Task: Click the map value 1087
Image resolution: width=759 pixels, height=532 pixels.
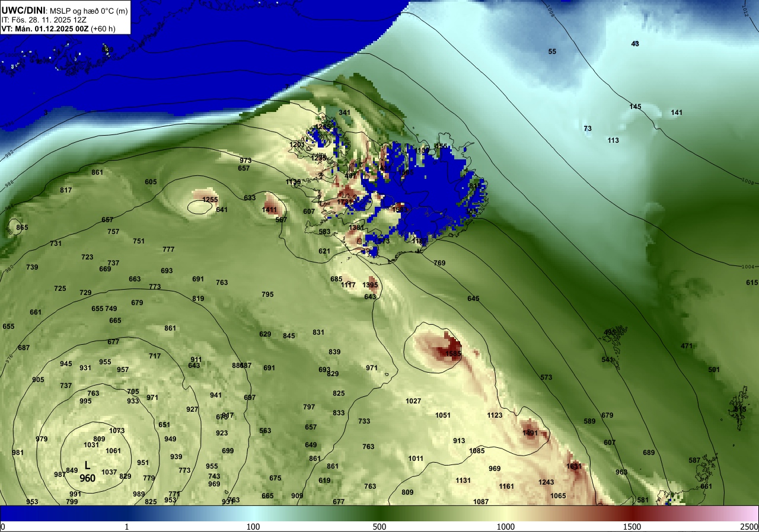Action: (x=481, y=502)
